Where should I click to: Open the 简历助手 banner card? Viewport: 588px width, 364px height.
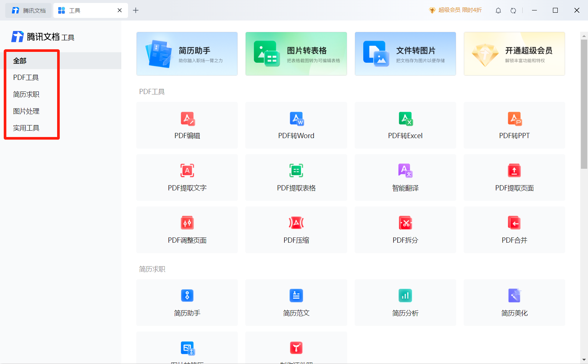coord(187,54)
